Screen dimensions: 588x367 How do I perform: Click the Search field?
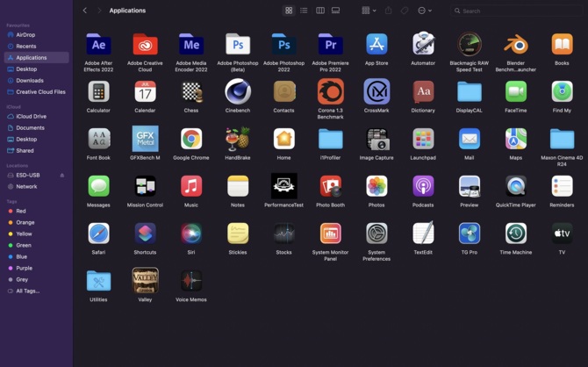click(x=517, y=11)
